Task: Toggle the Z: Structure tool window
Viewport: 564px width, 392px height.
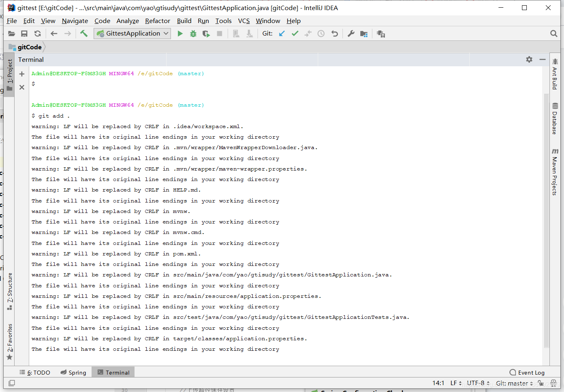Action: (10, 291)
